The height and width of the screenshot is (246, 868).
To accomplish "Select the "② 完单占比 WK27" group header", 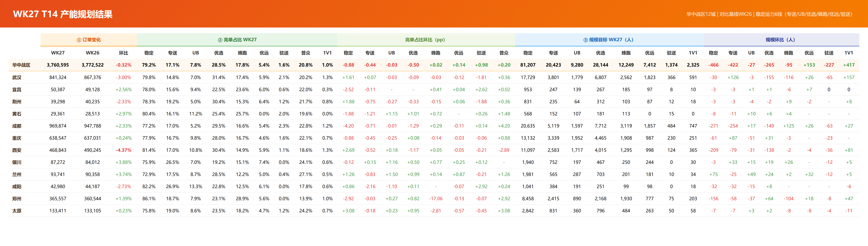I will (x=237, y=40).
